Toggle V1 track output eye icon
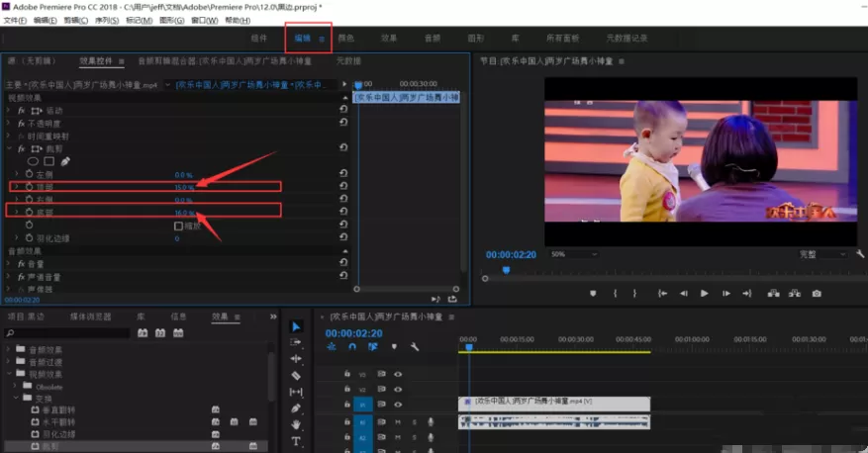The image size is (868, 453). [398, 405]
